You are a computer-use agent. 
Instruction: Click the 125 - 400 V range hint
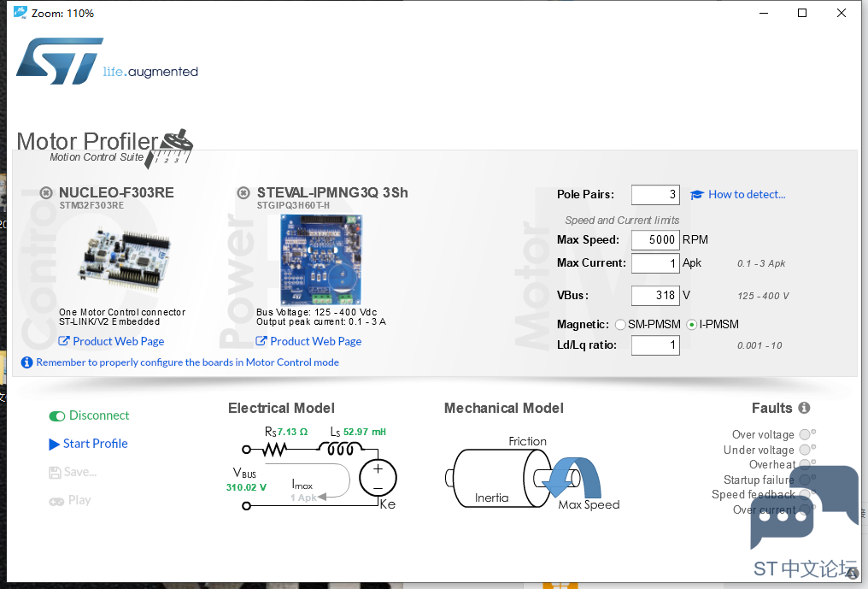pyautogui.click(x=764, y=296)
